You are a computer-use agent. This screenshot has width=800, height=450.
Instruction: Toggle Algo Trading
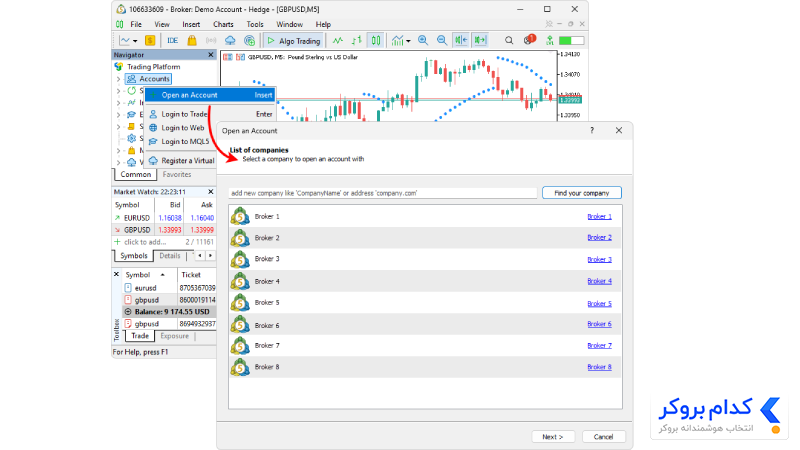(293, 41)
